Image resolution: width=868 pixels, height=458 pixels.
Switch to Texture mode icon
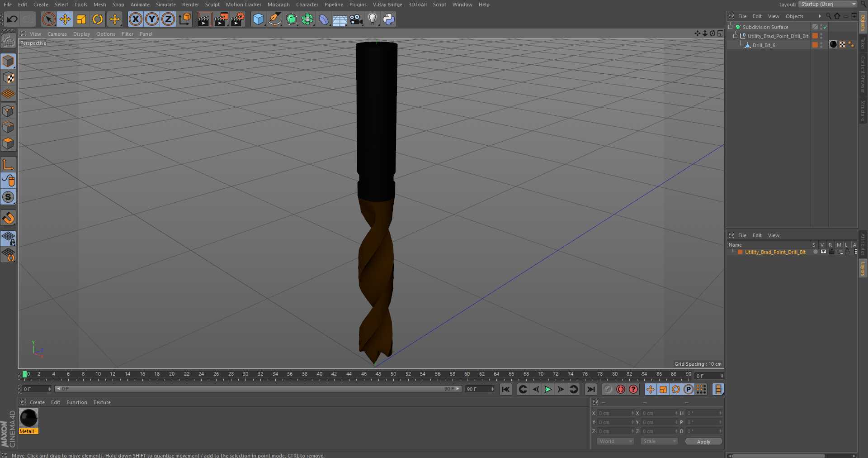pyautogui.click(x=8, y=77)
